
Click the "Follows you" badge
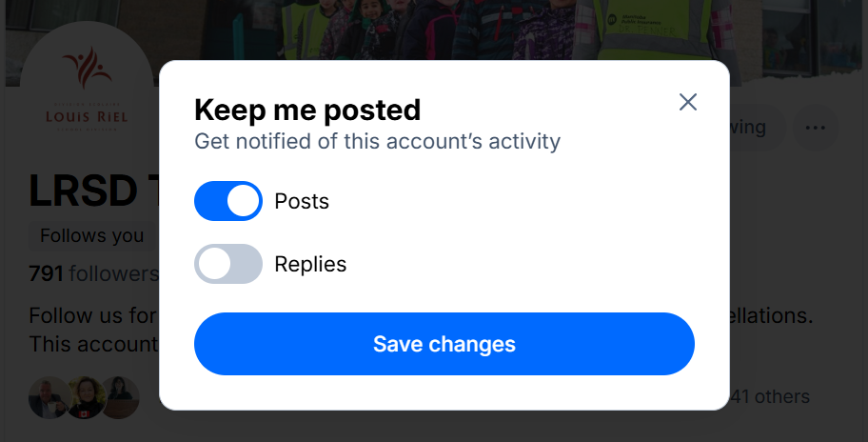click(91, 235)
